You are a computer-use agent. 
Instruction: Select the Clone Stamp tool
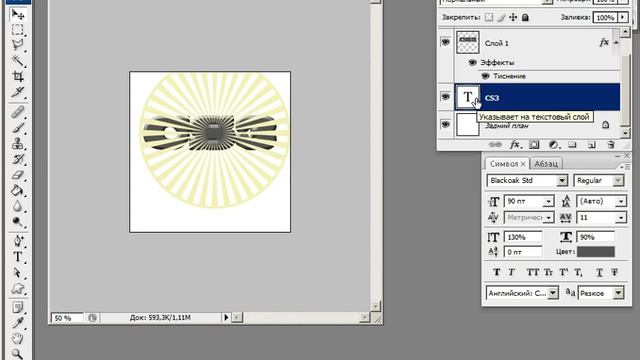tap(18, 143)
